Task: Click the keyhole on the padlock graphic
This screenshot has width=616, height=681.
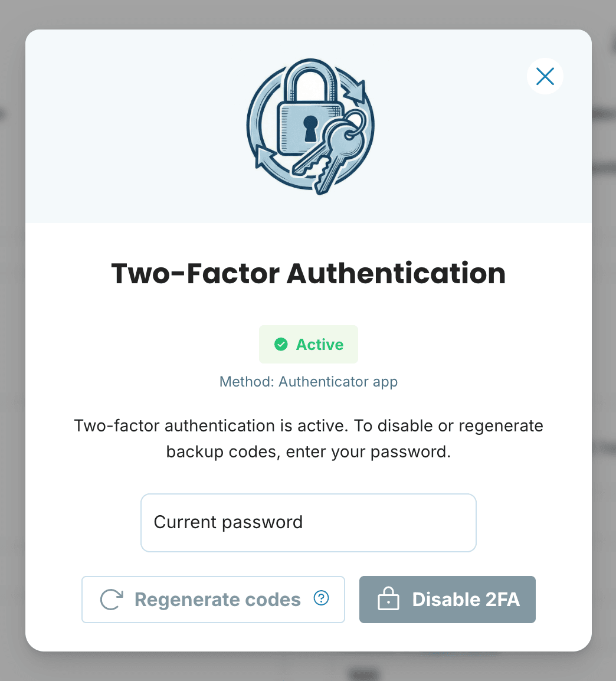Action: [310, 127]
